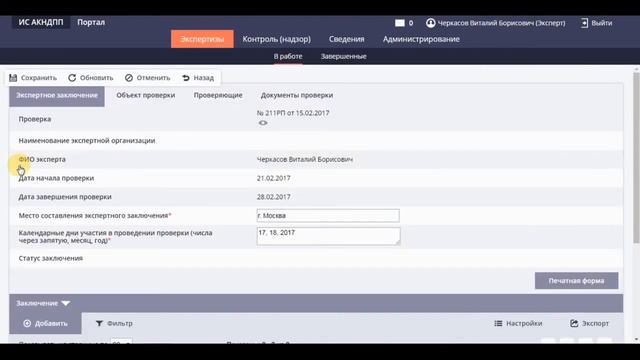The width and height of the screenshot is (640, 360).
Task: Open the Сведения menu
Action: click(347, 39)
